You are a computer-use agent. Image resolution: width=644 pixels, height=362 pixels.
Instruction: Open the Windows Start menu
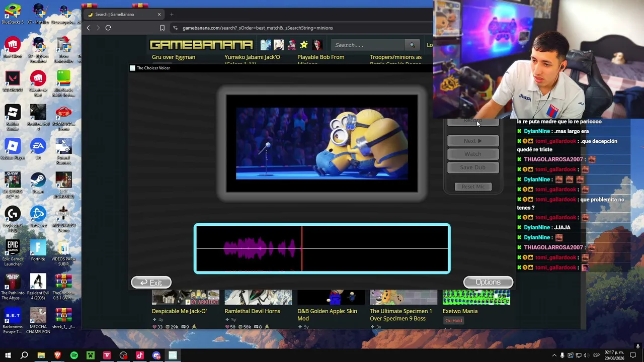tap(8, 355)
